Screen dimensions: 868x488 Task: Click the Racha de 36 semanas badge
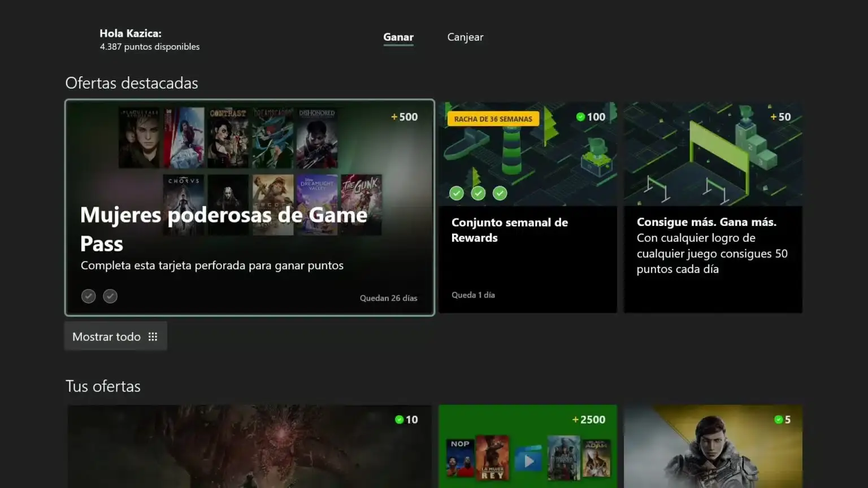coord(493,119)
